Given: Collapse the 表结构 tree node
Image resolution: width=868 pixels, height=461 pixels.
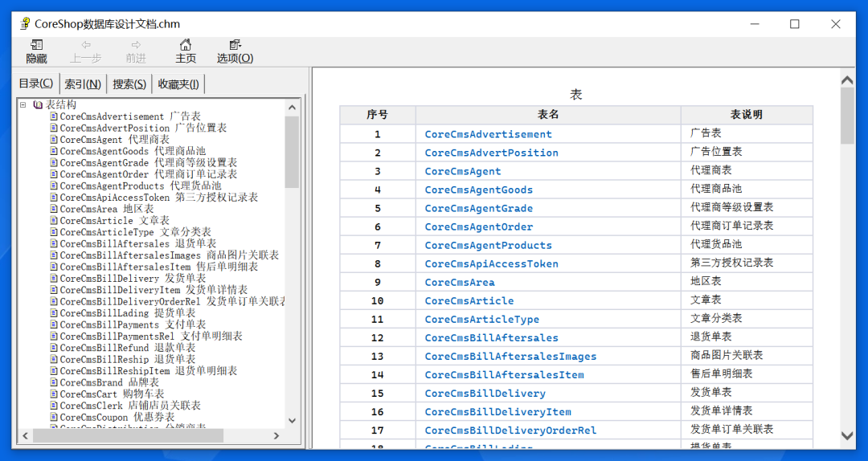Looking at the screenshot, I should (x=23, y=104).
